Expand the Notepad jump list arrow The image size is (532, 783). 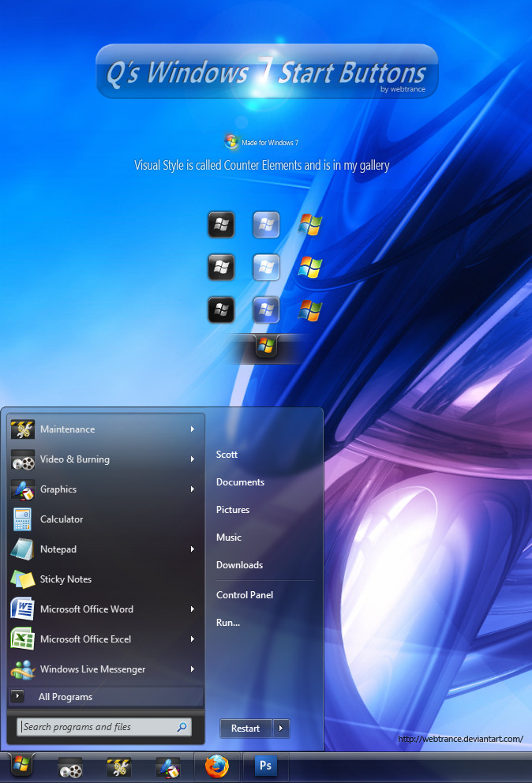(x=193, y=549)
